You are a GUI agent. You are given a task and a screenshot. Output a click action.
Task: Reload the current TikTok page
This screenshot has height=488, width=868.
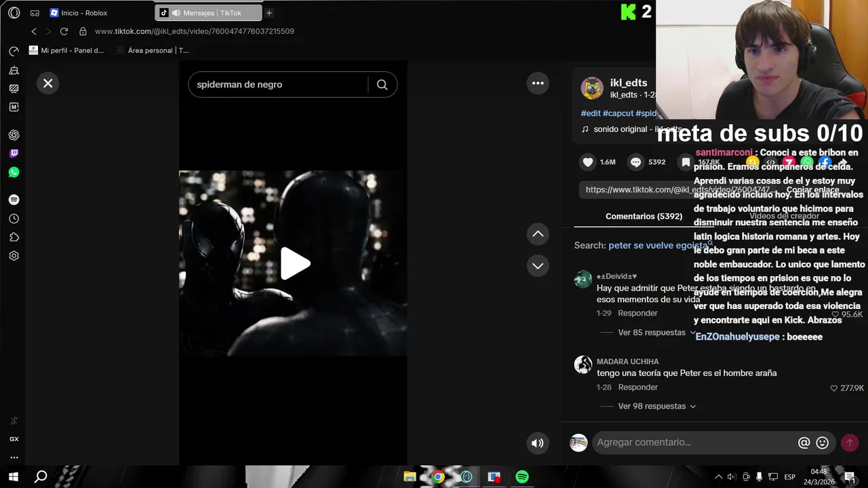(64, 31)
